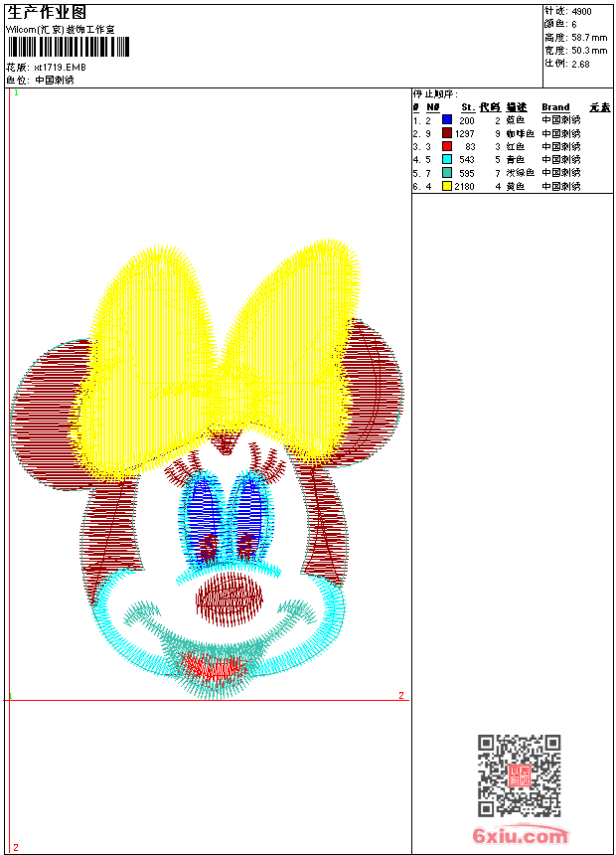The image size is (616, 855).
Task: Click the 'Wilcom' studio name line
Action: pos(60,30)
